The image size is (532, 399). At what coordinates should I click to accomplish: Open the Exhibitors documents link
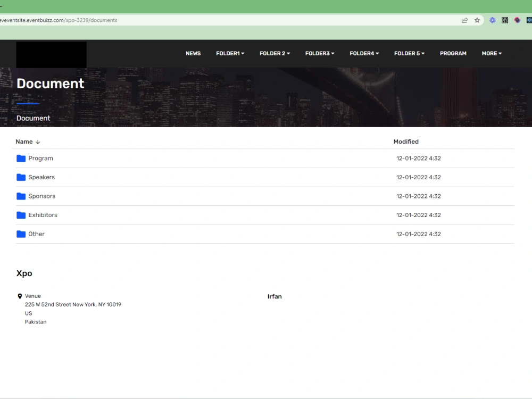pos(43,214)
